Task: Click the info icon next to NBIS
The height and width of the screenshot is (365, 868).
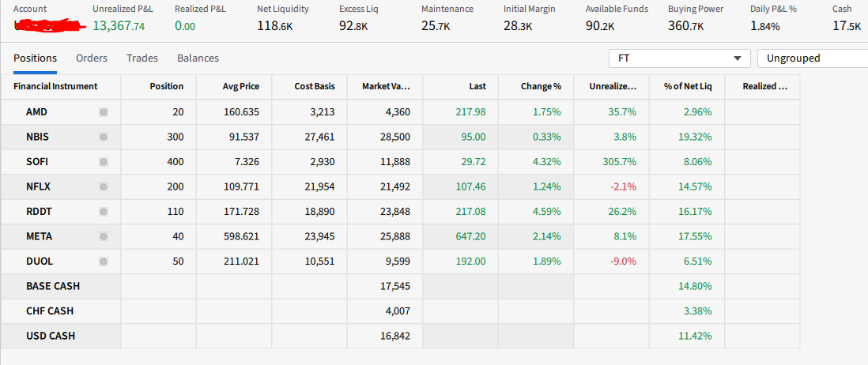Action: pyautogui.click(x=103, y=137)
